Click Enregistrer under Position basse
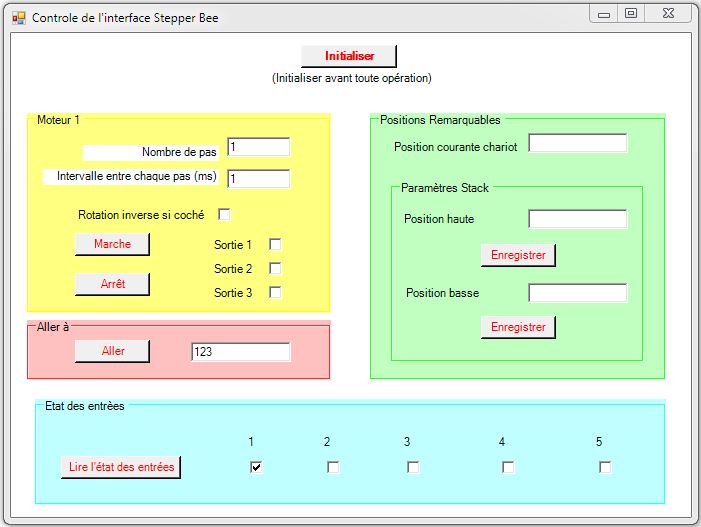 518,327
